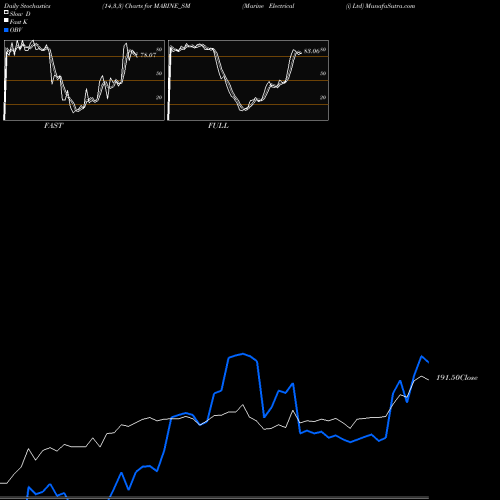Click the end of the white Close price line
This screenshot has height=500, width=500.
click(x=428, y=380)
